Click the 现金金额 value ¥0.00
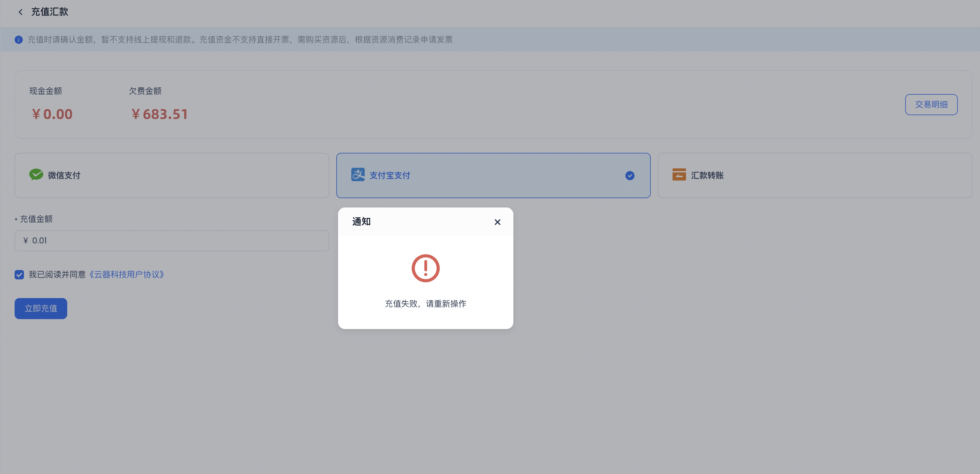Image resolution: width=980 pixels, height=474 pixels. click(52, 114)
